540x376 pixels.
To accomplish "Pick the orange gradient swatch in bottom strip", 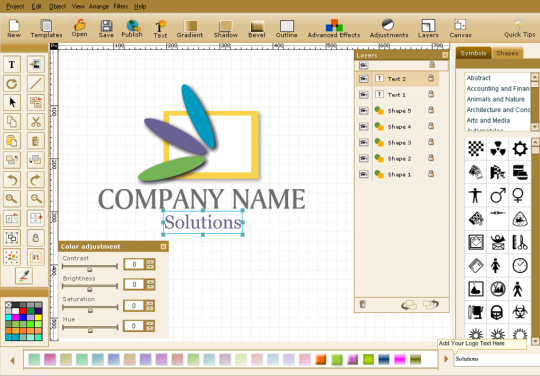I will (x=321, y=359).
